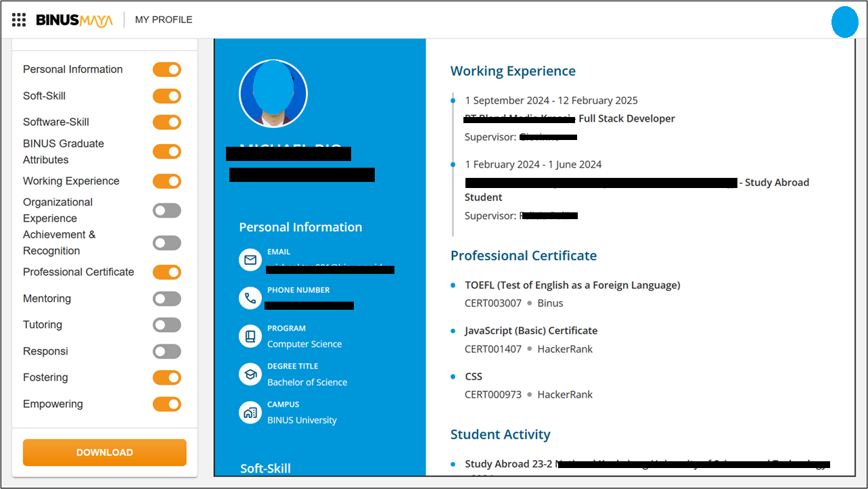The width and height of the screenshot is (868, 489).
Task: Click Binus issuer under TOEFL
Action: (550, 303)
